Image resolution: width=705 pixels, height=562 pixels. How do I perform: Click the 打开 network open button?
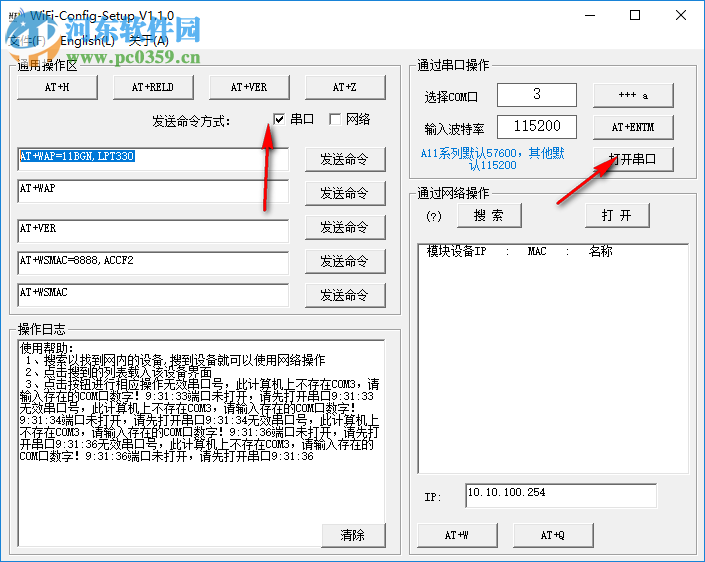(617, 215)
